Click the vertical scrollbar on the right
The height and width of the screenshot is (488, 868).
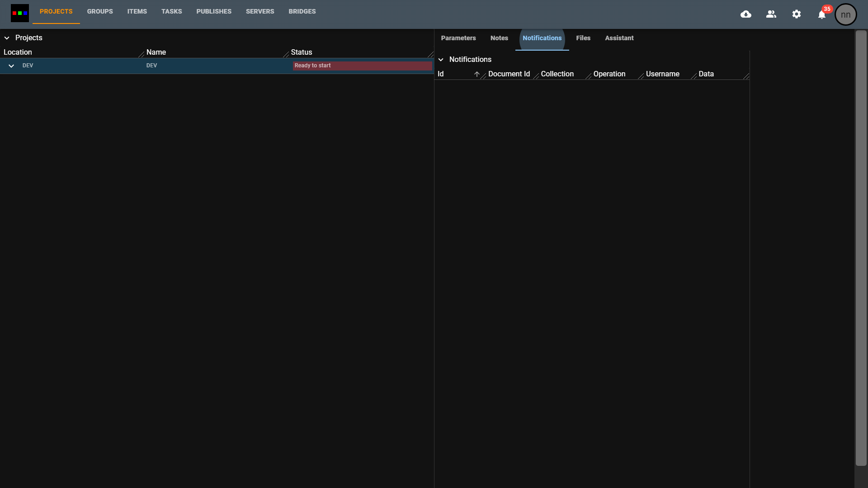coord(861,248)
